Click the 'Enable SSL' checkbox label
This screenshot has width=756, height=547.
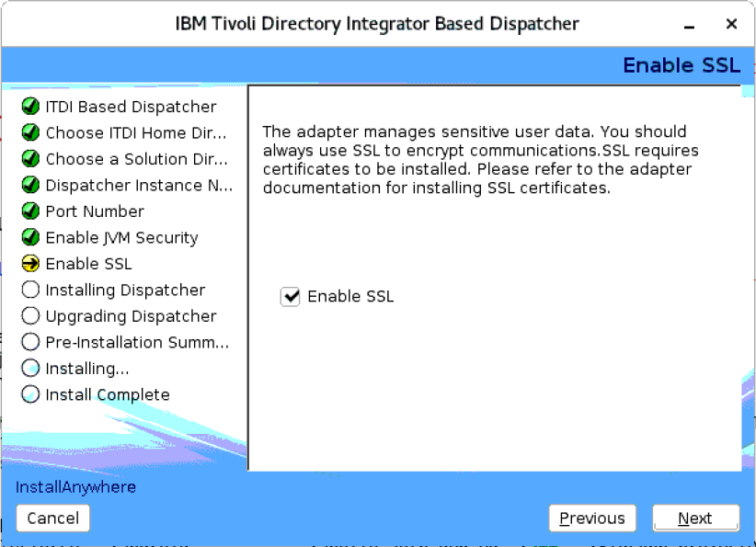(350, 296)
